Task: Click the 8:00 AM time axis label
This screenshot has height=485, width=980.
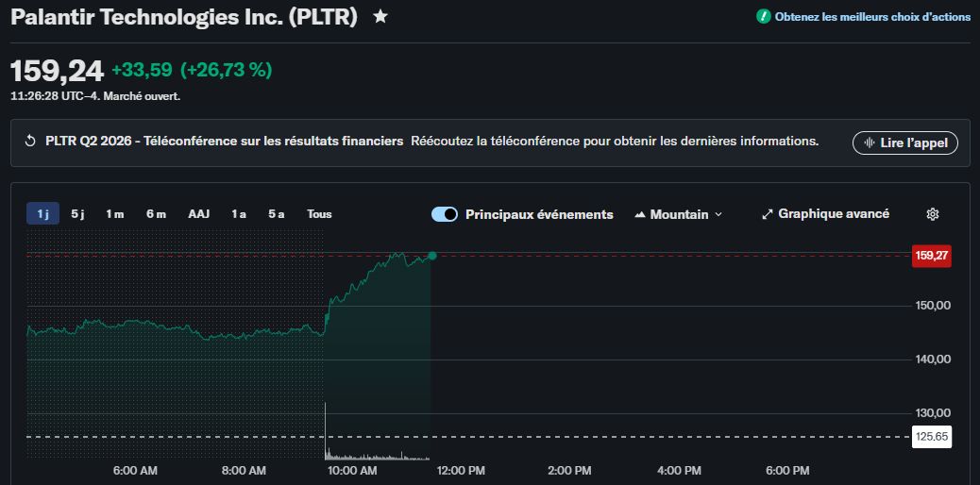Action: 245,470
